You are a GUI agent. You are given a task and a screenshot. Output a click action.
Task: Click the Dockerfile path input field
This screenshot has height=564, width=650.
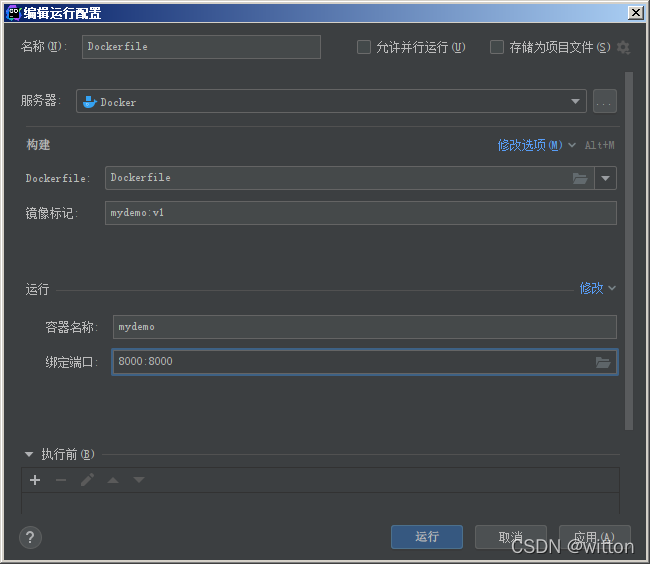point(349,178)
